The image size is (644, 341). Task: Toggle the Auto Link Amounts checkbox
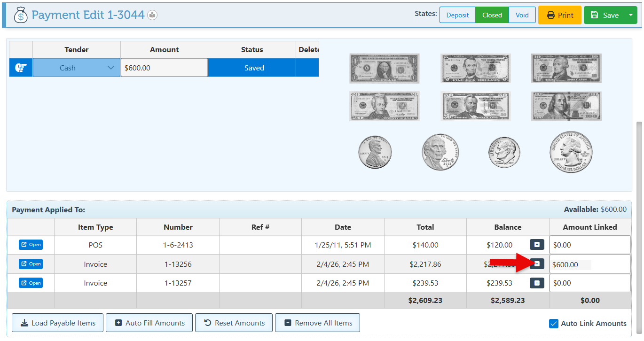tap(554, 323)
